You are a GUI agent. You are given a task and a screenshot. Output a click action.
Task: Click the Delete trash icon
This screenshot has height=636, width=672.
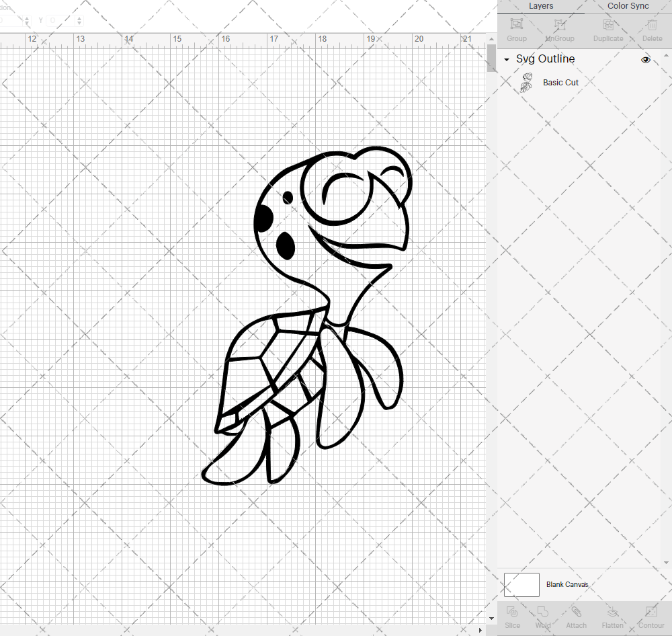click(x=653, y=24)
